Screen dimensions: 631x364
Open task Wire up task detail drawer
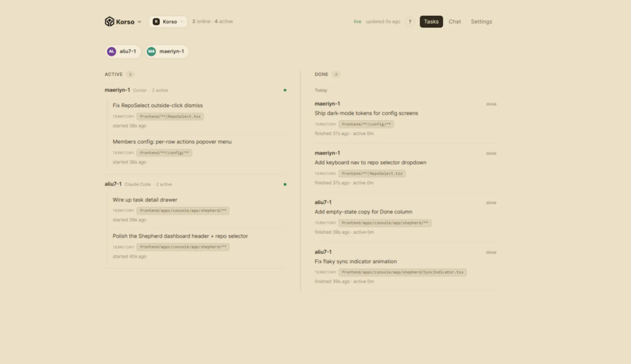pos(145,200)
